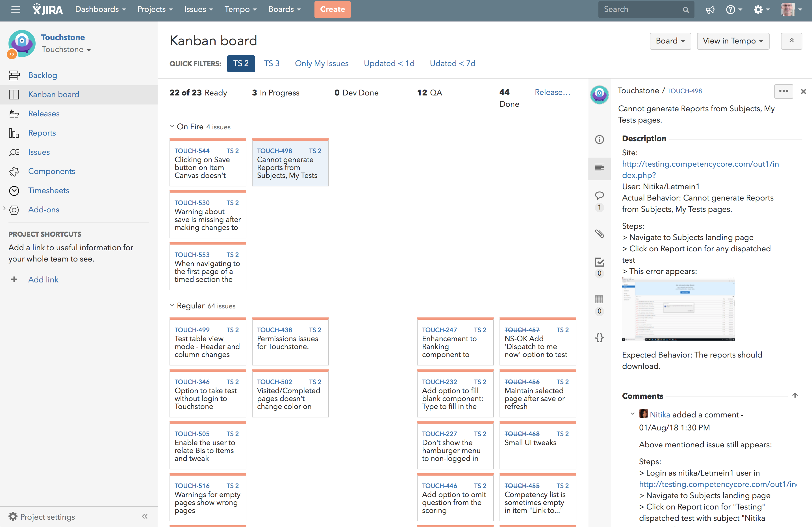Open the help question mark menu
Screen dimensions: 812x527
tap(733, 10)
